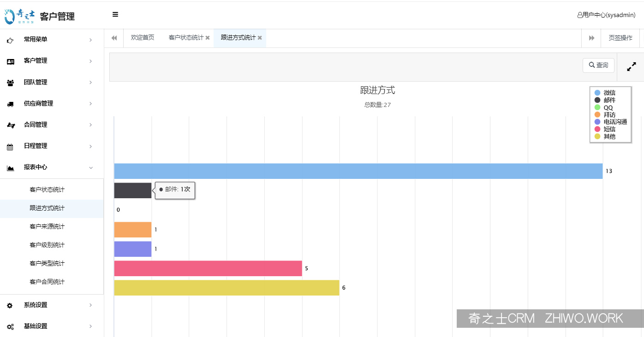Click the 合同管理 sidebar icon
644x337 pixels.
[10, 124]
